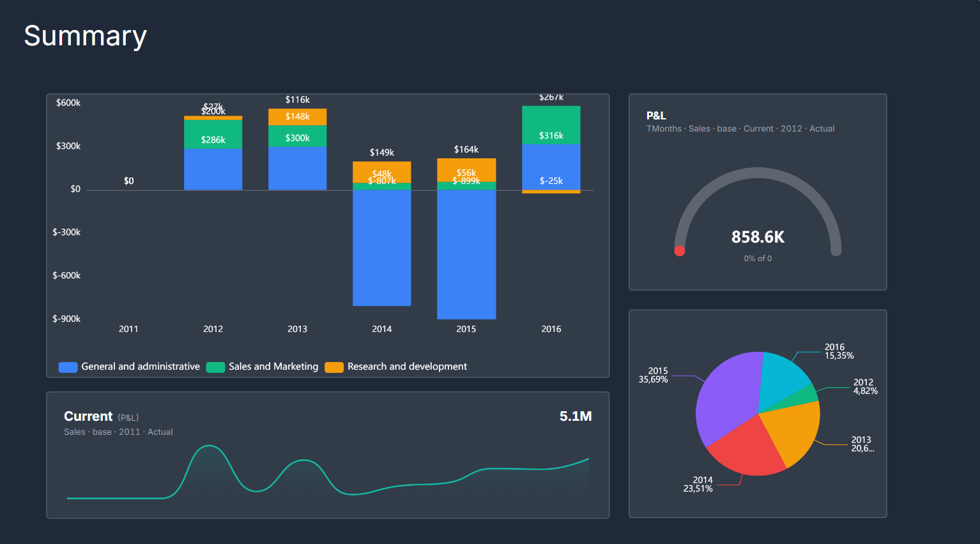Click the '2014 23,51%' pie label

click(x=698, y=484)
